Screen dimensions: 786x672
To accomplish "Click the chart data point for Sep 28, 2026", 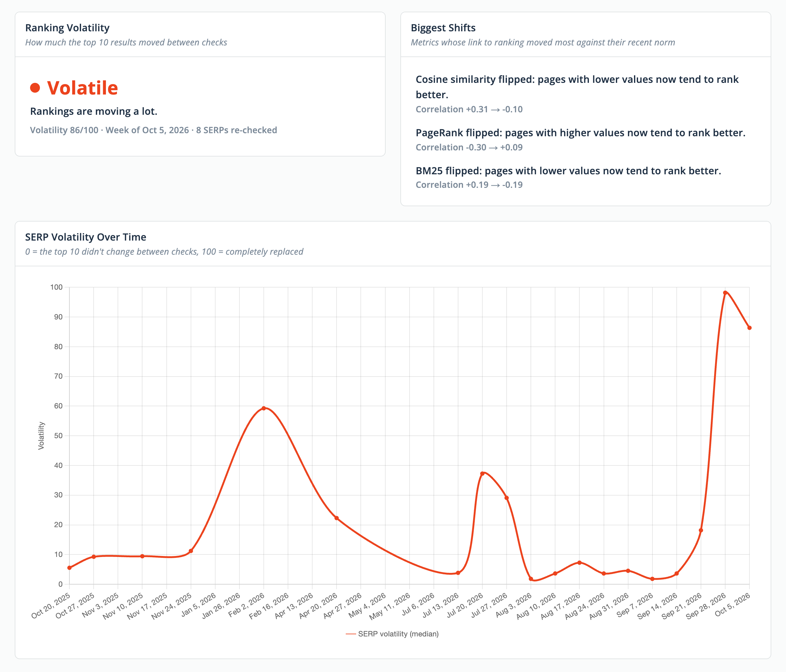I will (725, 293).
